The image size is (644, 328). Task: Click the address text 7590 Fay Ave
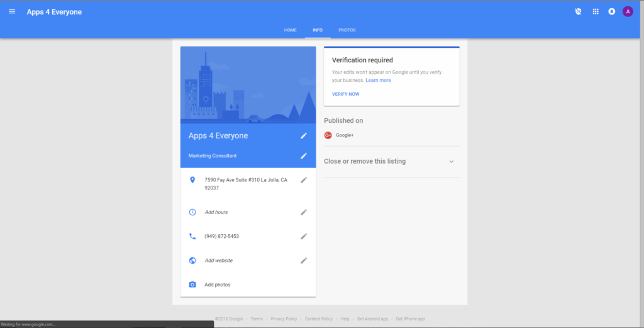(x=246, y=184)
